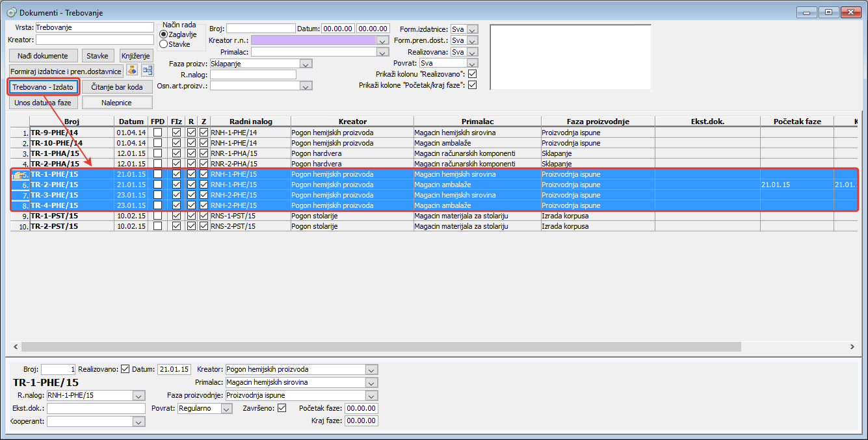Open the Primalac filter dropdown at top
This screenshot has height=440, width=868.
tap(383, 52)
